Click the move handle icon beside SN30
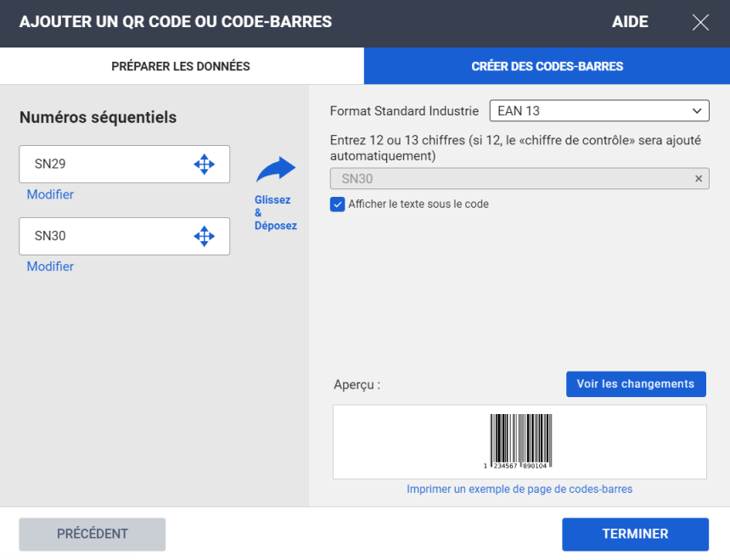Viewport: 730px width, 560px height. [205, 236]
